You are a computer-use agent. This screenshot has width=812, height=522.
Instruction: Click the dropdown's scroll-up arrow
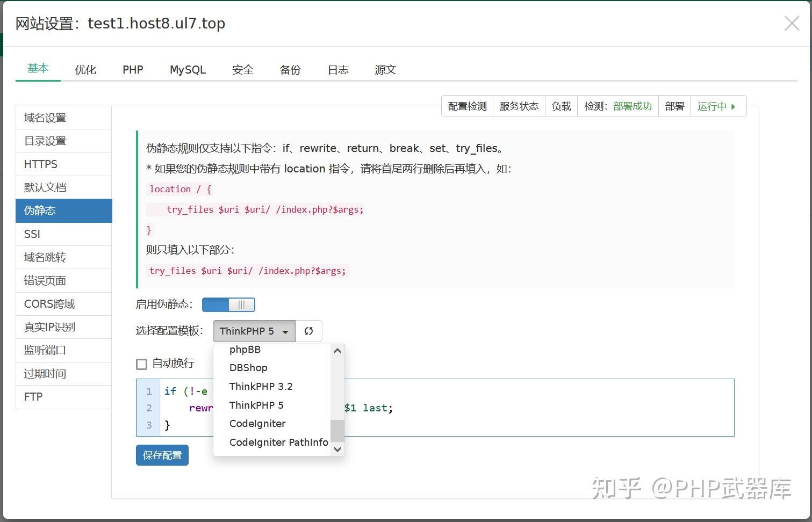(x=337, y=351)
